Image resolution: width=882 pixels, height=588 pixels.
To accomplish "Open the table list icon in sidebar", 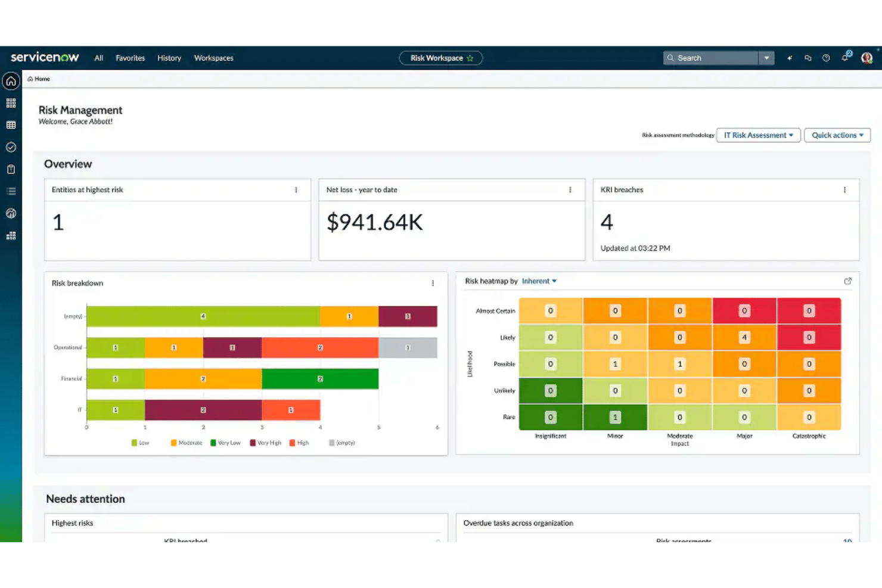I will pyautogui.click(x=11, y=125).
